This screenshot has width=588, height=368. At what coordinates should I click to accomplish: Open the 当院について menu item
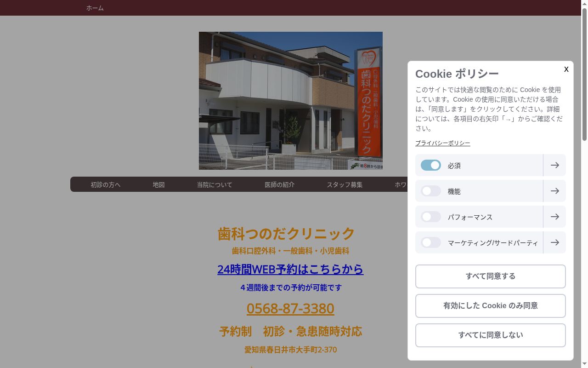[215, 184]
